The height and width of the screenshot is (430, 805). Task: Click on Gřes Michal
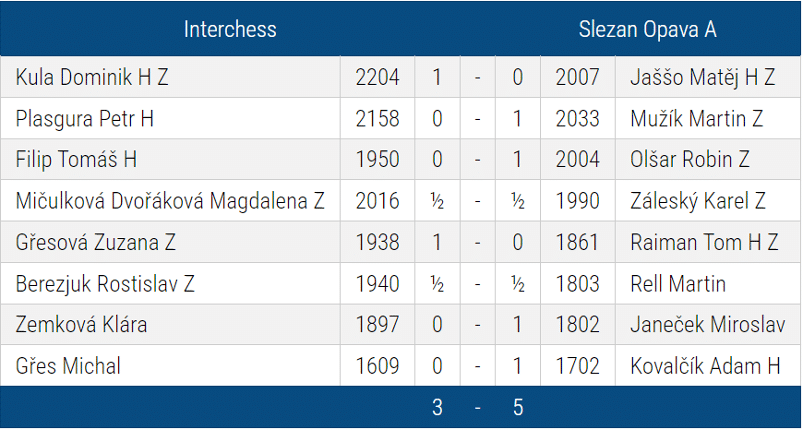pyautogui.click(x=68, y=366)
